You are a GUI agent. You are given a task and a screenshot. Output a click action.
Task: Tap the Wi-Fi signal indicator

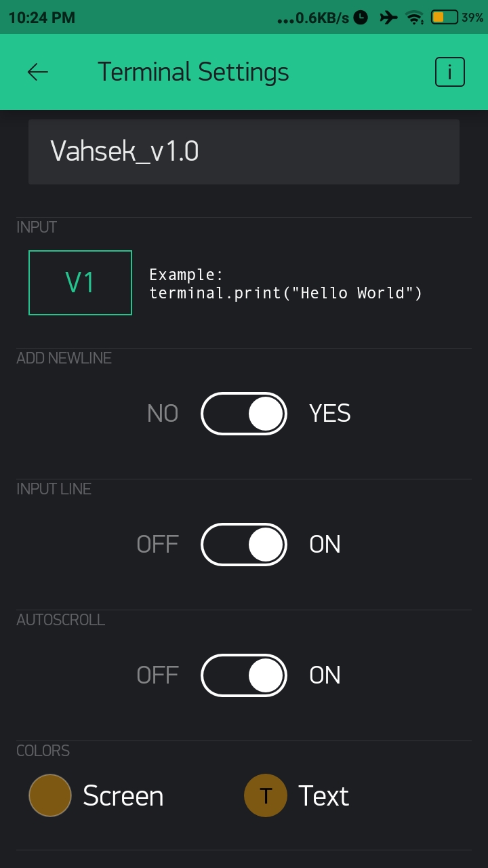click(414, 18)
